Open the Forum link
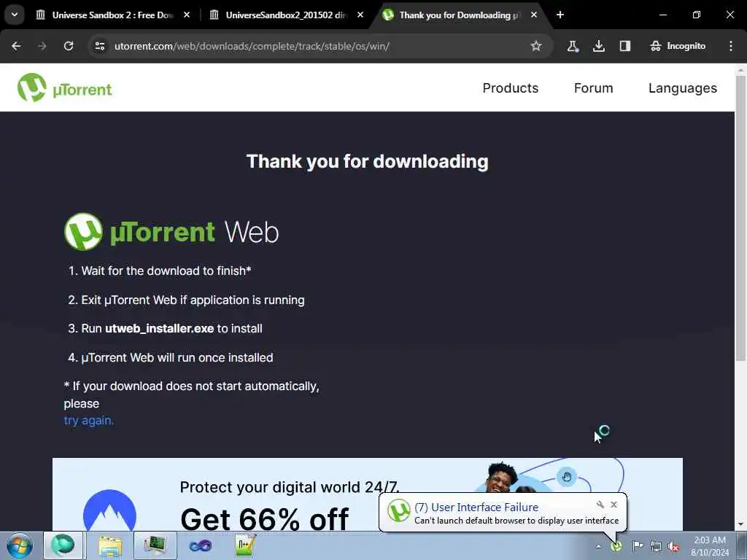 point(593,88)
